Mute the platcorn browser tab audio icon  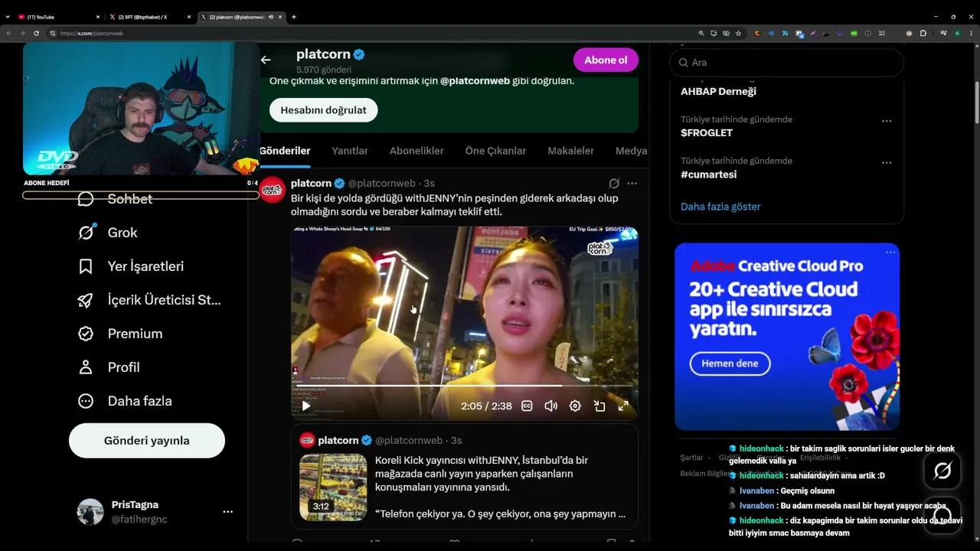271,17
